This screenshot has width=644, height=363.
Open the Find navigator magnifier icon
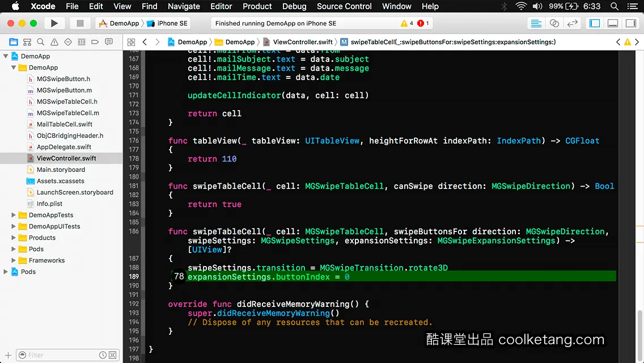pyautogui.click(x=41, y=42)
